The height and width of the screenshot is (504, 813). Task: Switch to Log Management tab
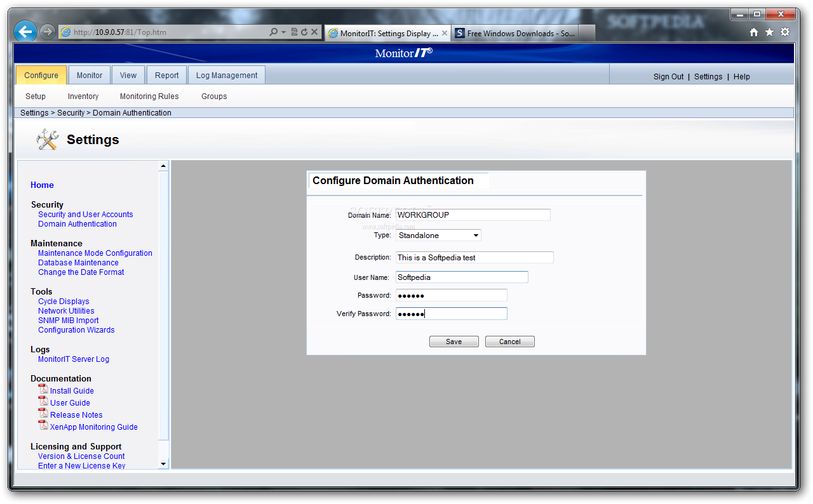[x=227, y=75]
